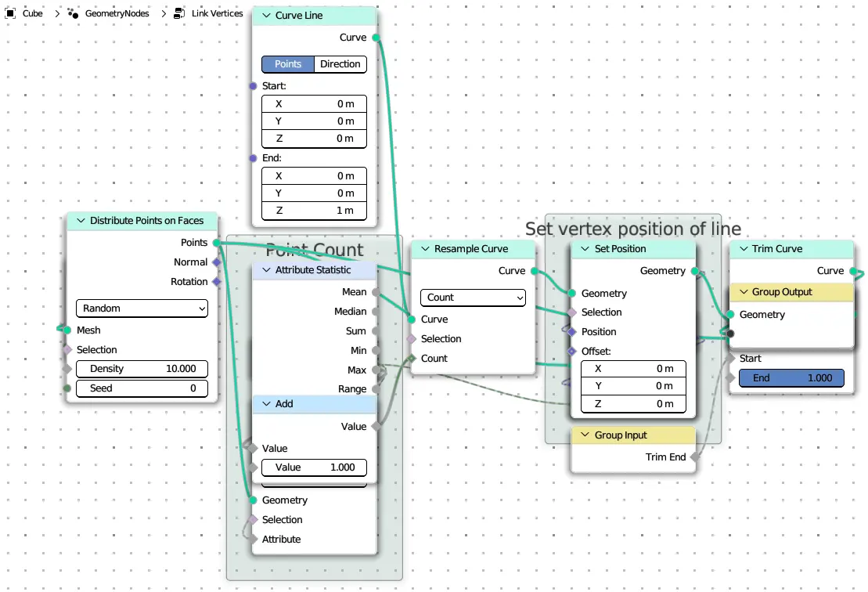Collapse the Group Output node
This screenshot has width=868, height=592.
pos(744,292)
